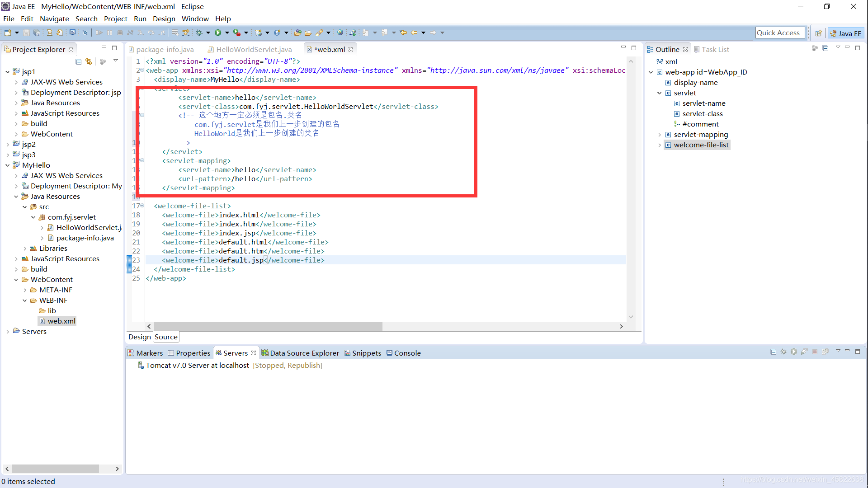Switch to the Design tab of editor
The height and width of the screenshot is (488, 868).
[x=139, y=337]
